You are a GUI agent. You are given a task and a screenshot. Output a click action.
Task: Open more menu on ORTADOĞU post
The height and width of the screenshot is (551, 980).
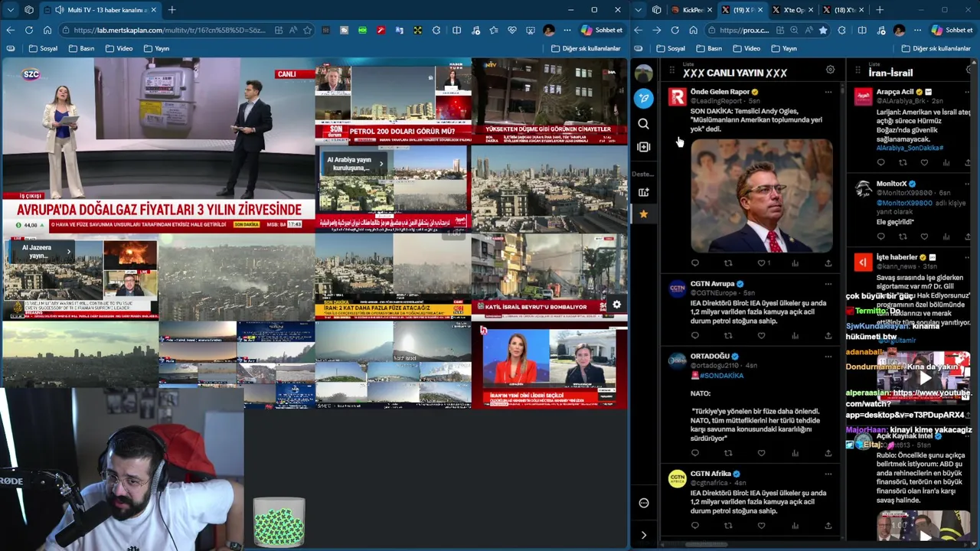tap(828, 357)
